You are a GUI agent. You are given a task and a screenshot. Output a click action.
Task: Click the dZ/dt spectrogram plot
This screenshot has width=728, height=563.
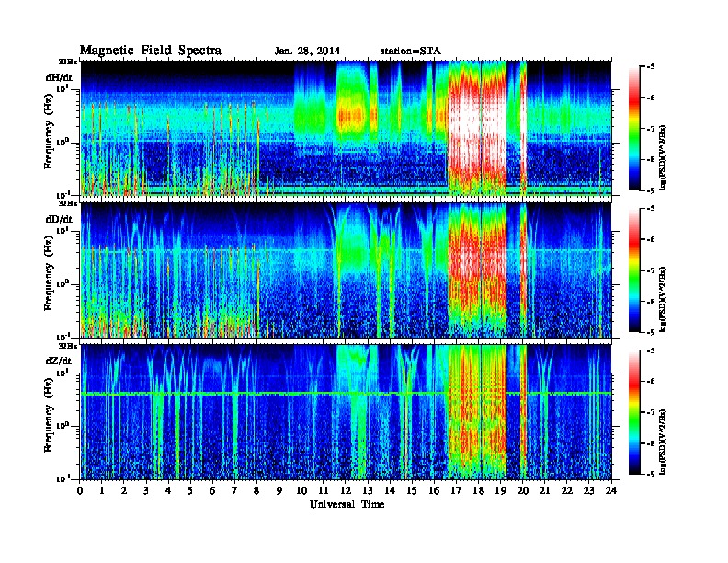346,412
